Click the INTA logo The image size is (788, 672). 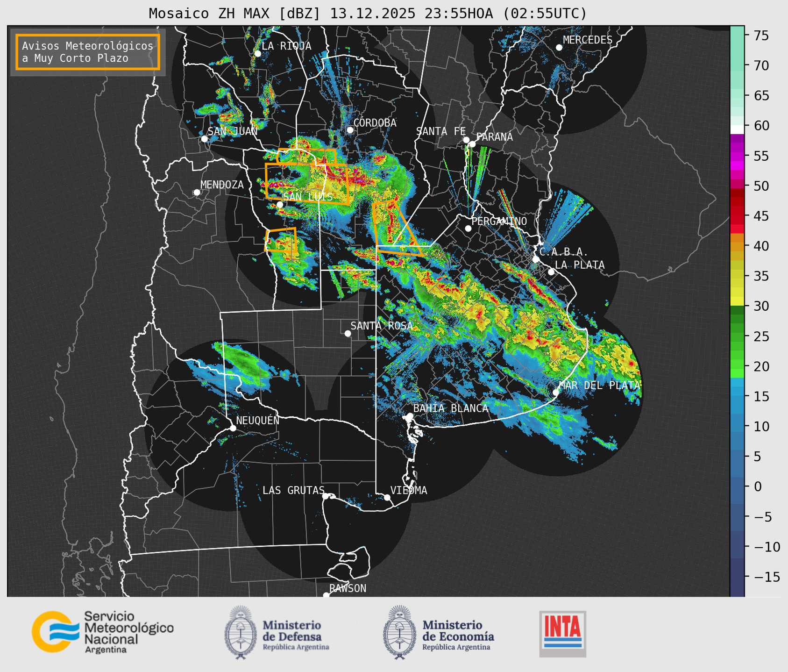tap(562, 634)
